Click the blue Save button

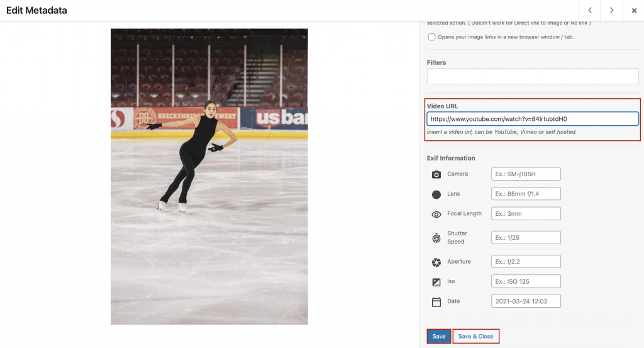[438, 336]
